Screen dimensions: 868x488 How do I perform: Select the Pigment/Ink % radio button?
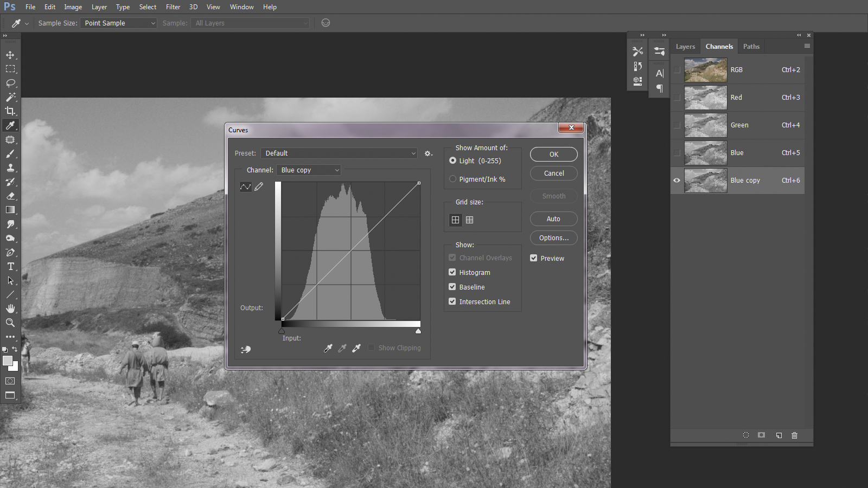(452, 179)
